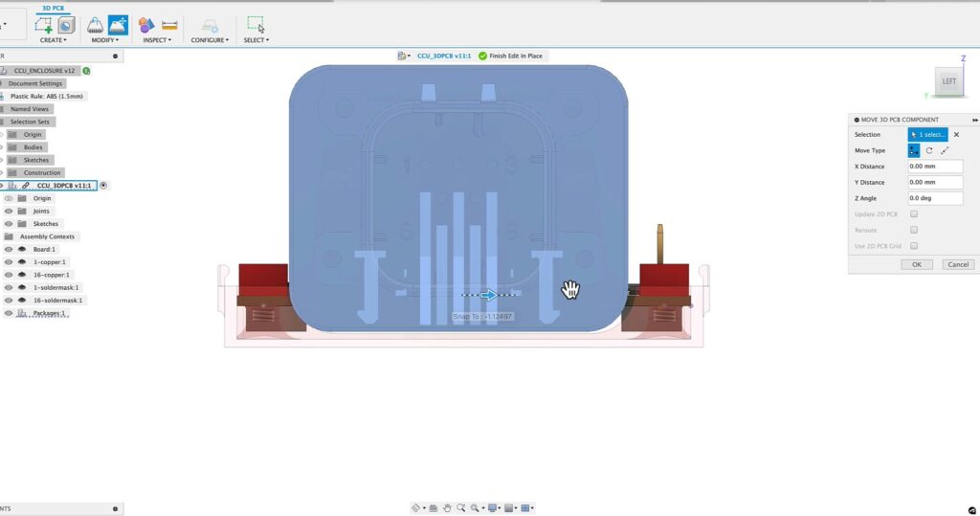Image resolution: width=980 pixels, height=516 pixels.
Task: Toggle visibility of Packages:1
Action: tap(8, 313)
